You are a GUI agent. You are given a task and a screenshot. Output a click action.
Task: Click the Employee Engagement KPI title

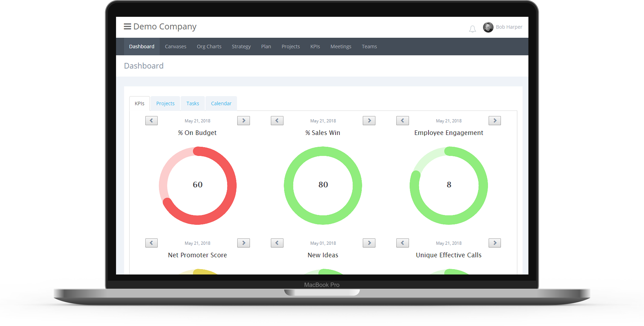[x=449, y=133]
